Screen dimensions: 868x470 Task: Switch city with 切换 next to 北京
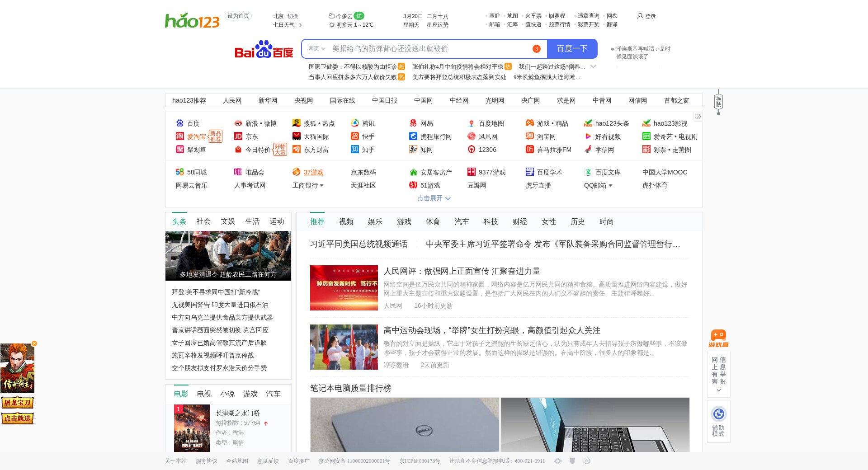point(293,16)
